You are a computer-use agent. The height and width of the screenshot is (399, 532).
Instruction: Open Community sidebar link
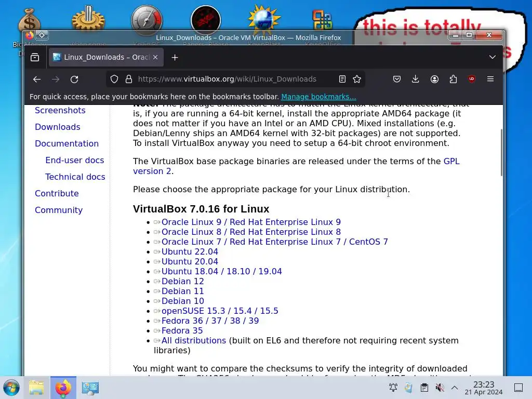[59, 210]
